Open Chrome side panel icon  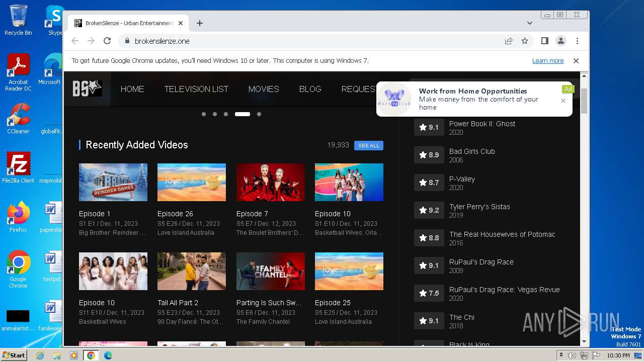544,41
